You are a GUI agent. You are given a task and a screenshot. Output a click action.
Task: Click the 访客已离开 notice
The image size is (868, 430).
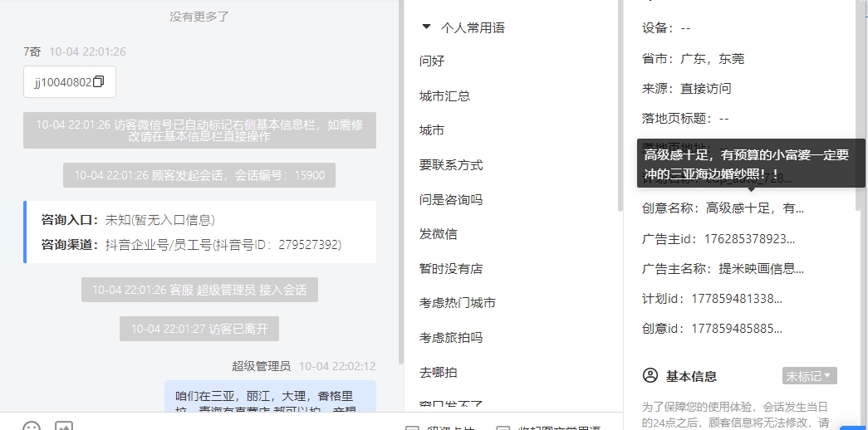tap(199, 329)
